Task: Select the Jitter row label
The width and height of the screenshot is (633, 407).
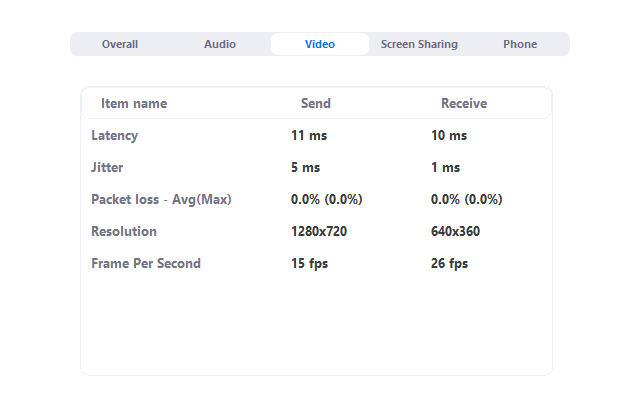Action: click(107, 168)
